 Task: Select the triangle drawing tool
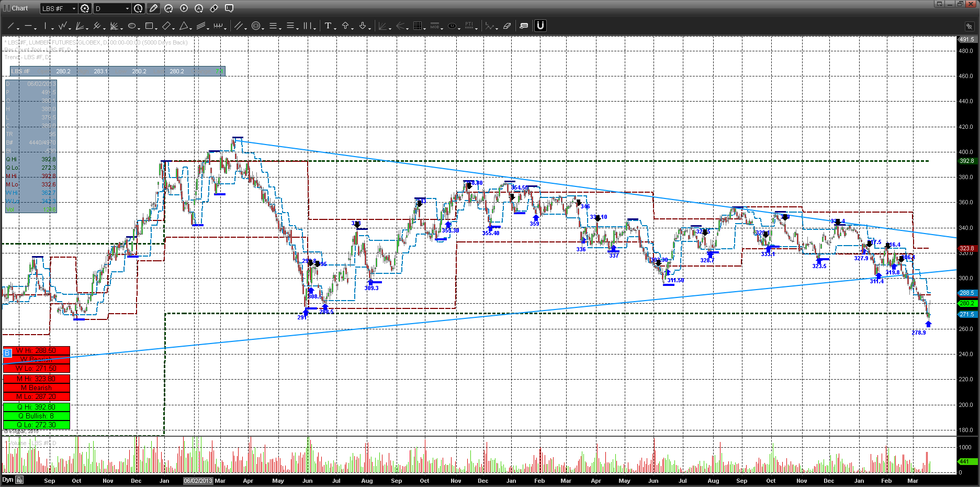point(184,26)
